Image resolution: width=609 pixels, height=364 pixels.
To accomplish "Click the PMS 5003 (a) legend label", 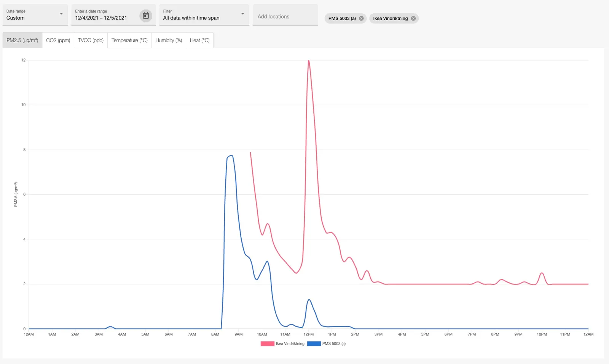I will point(334,344).
